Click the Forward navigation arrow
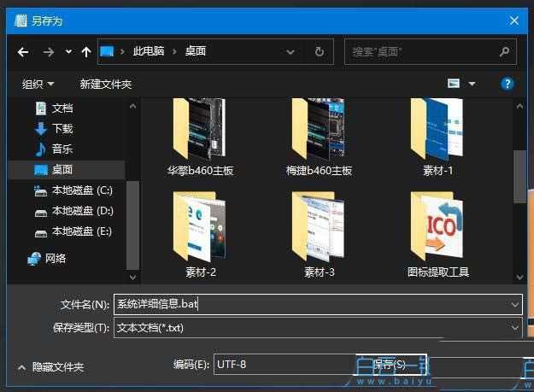Image resolution: width=534 pixels, height=392 pixels. (49, 52)
